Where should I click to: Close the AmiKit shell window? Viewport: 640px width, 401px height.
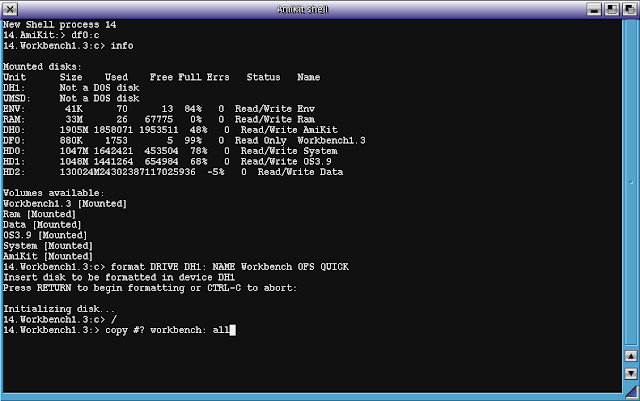(x=10, y=9)
